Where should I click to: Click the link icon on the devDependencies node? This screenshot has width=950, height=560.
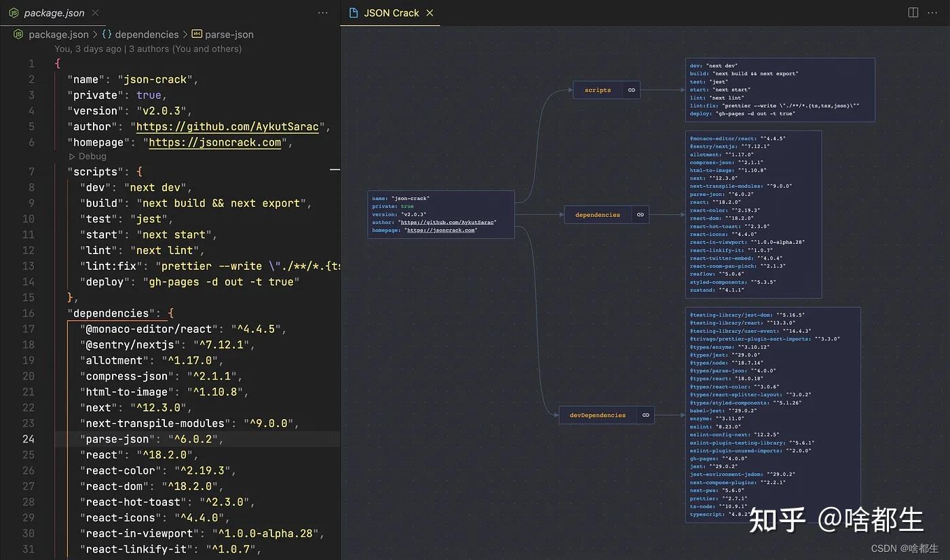pyautogui.click(x=645, y=415)
